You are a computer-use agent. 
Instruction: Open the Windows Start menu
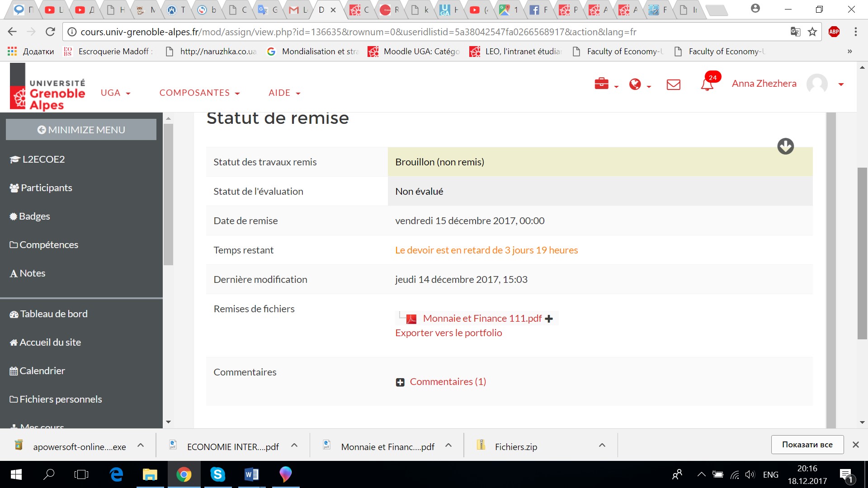(x=16, y=474)
